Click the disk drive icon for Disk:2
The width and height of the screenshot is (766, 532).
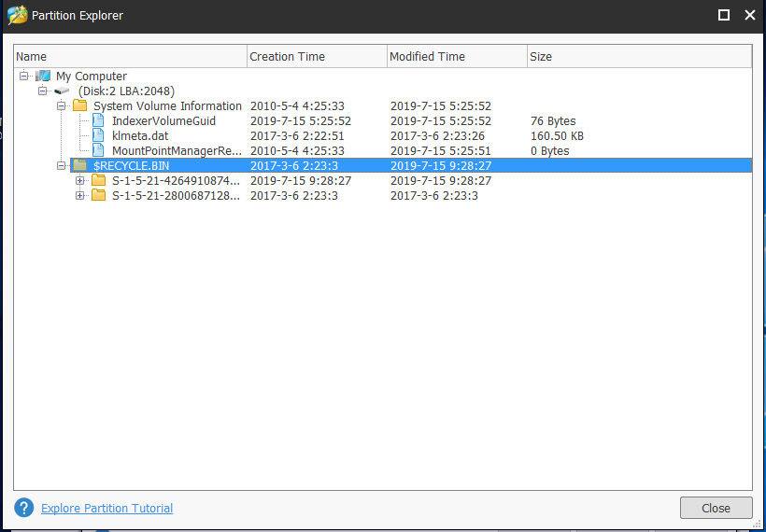(x=62, y=91)
